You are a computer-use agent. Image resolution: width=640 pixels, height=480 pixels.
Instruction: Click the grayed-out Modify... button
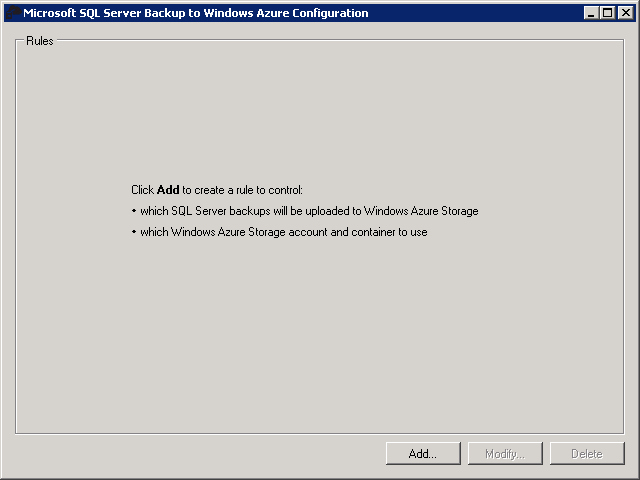coord(505,454)
